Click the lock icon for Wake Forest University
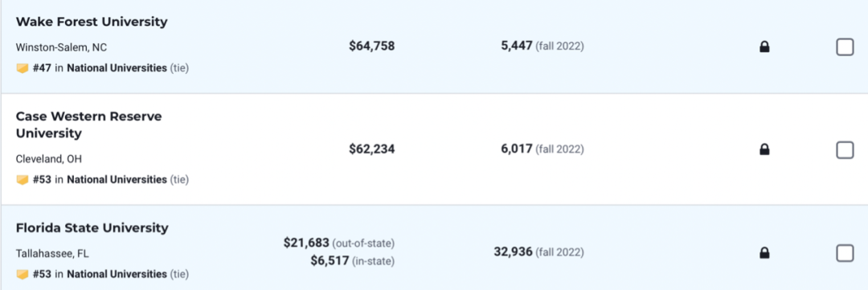 [764, 47]
